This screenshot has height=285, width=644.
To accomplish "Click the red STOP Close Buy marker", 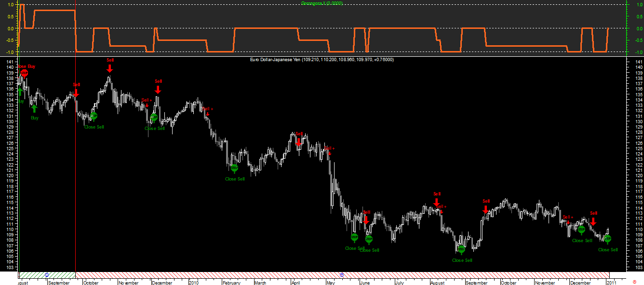I will [x=24, y=73].
